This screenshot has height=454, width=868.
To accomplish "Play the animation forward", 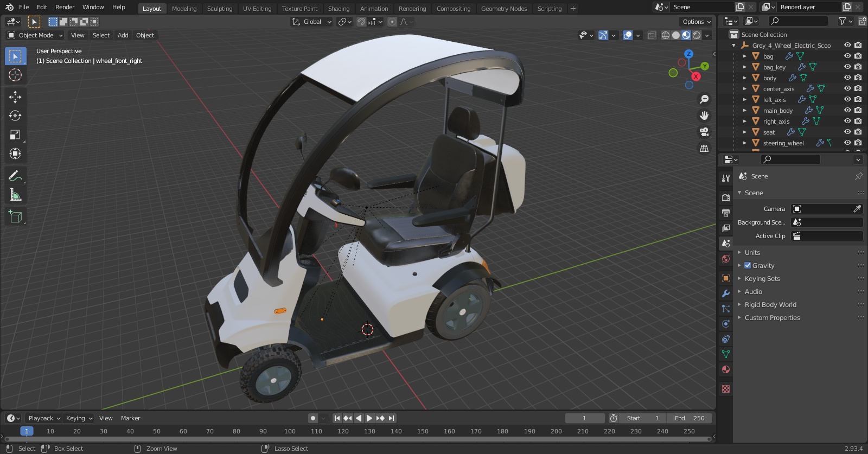I will coord(369,418).
